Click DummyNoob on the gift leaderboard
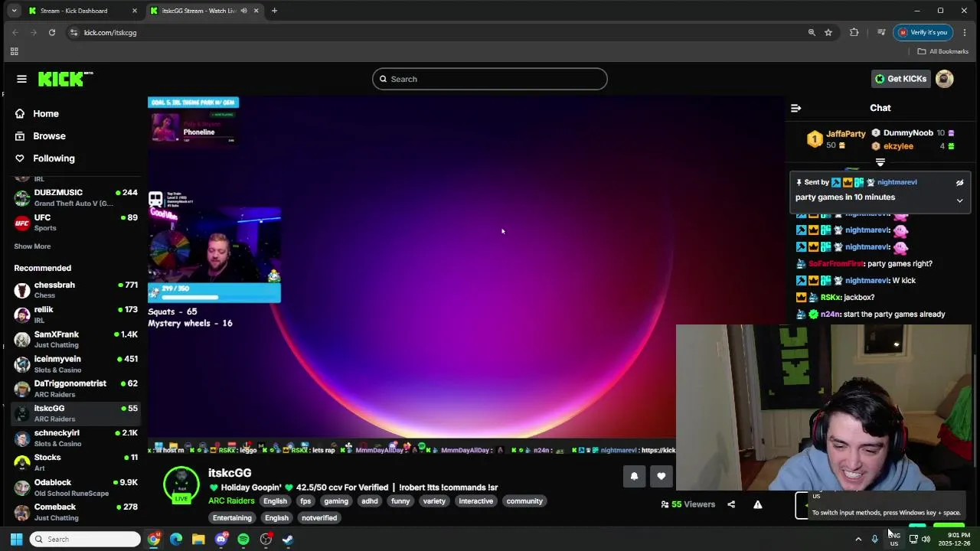The image size is (980, 551). [x=909, y=133]
